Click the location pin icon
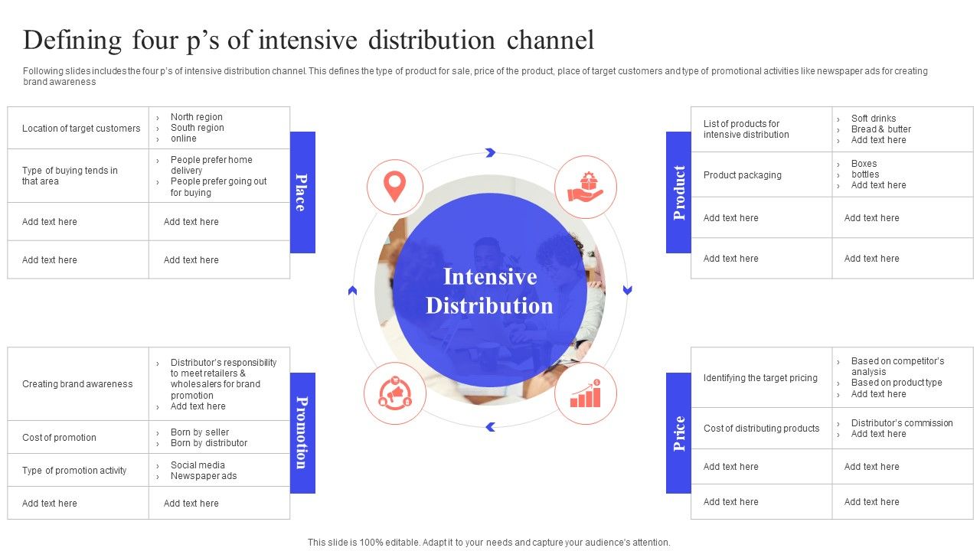Image resolution: width=980 pixels, height=551 pixels. point(394,186)
